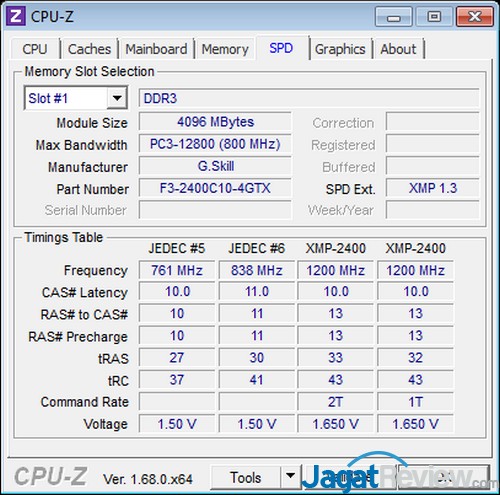Viewport: 500px width, 495px height.
Task: Click the tRAS value 30
Action: 257,358
